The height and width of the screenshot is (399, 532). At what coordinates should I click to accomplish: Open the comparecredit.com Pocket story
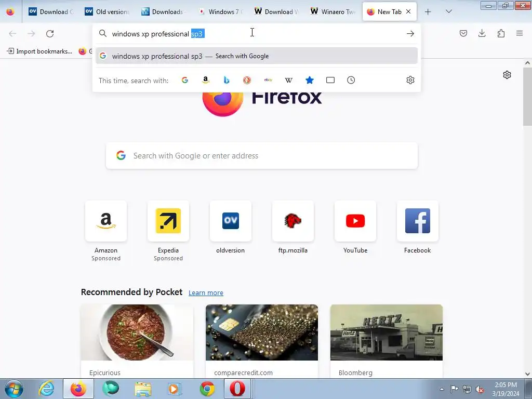[262, 341]
